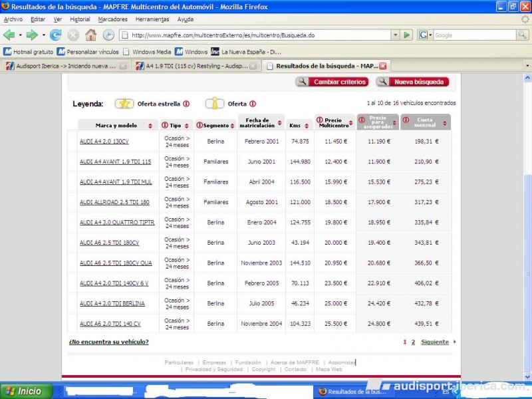This screenshot has width=532, height=399.
Task: Click the vertical scrollbar up arrow
Action: point(527,78)
